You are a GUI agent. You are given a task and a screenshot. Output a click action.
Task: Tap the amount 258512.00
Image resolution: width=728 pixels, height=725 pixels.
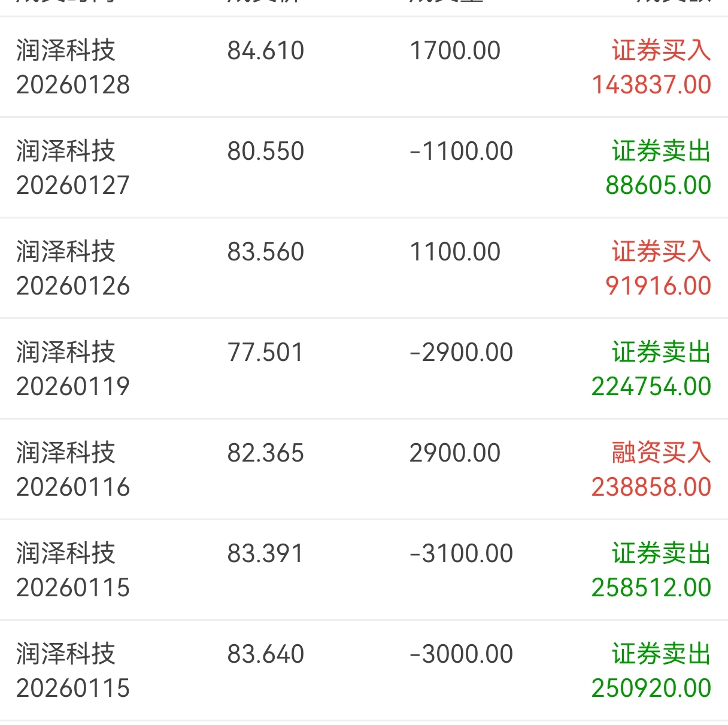[x=651, y=587]
